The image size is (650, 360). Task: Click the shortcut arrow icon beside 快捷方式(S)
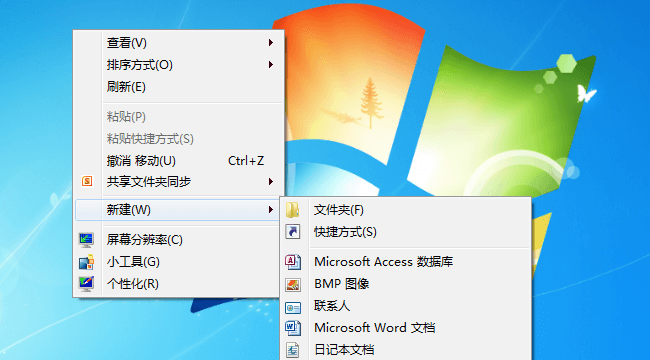click(x=293, y=232)
